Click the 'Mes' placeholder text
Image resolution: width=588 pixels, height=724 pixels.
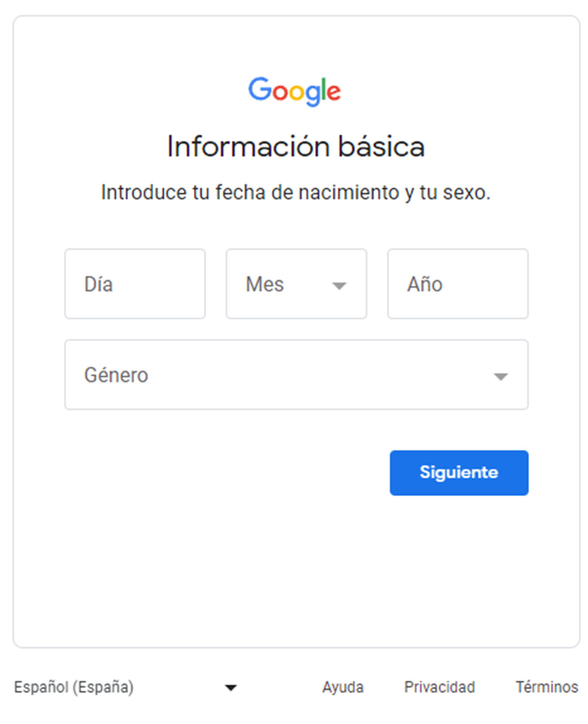point(265,284)
